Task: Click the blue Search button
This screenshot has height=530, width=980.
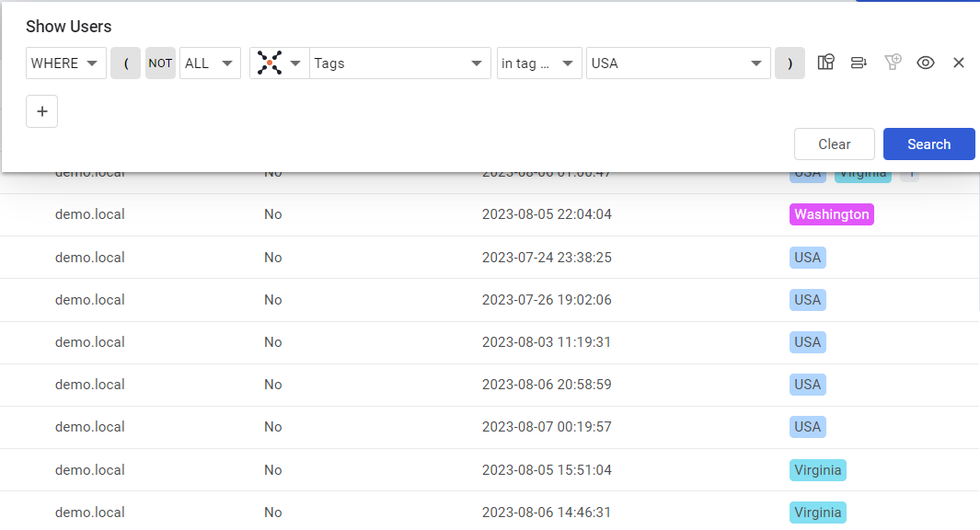Action: pos(928,144)
